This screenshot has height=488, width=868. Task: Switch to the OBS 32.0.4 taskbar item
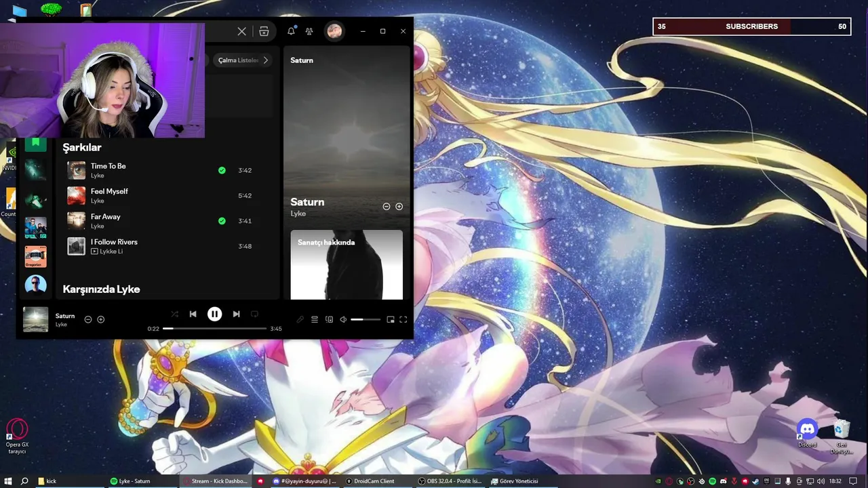point(450,481)
